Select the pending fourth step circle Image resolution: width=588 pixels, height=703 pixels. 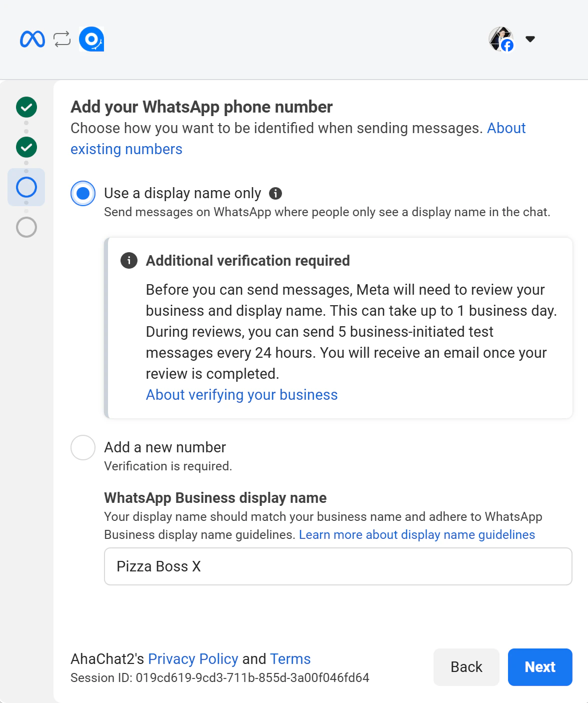(x=26, y=227)
